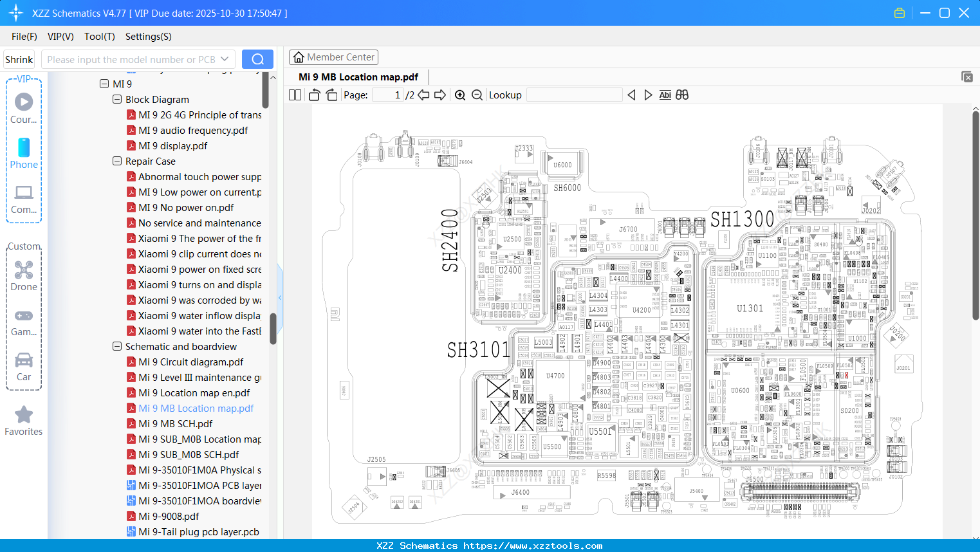Image resolution: width=980 pixels, height=552 pixels.
Task: Zoom out on the location map
Action: pos(477,95)
